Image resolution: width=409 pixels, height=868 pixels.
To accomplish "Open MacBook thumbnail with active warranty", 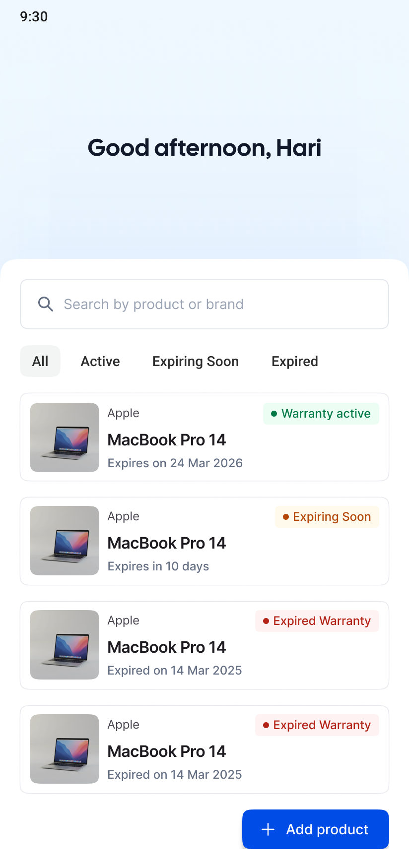I will pos(65,437).
